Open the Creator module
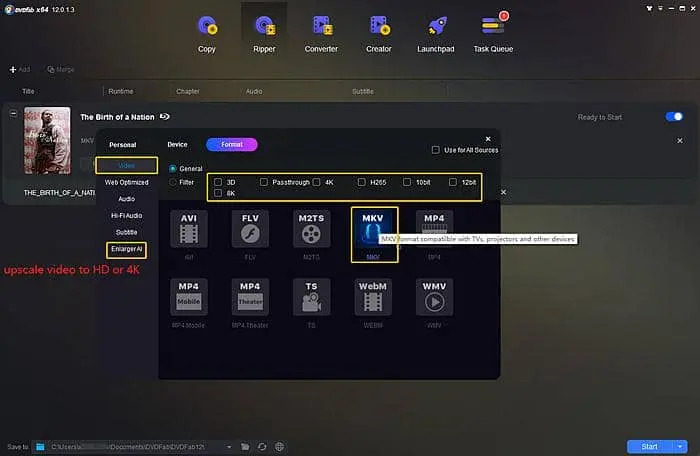 (x=379, y=34)
